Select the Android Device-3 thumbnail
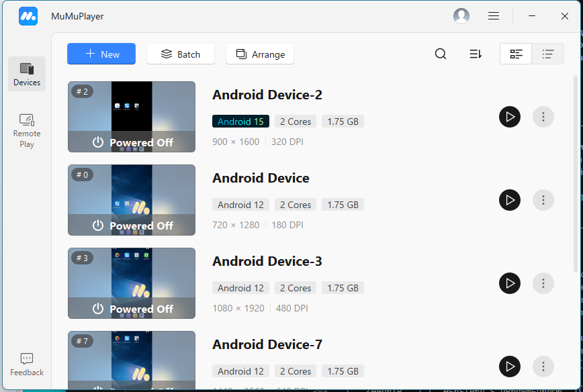Viewport: 583px width, 392px height. pyautogui.click(x=132, y=283)
